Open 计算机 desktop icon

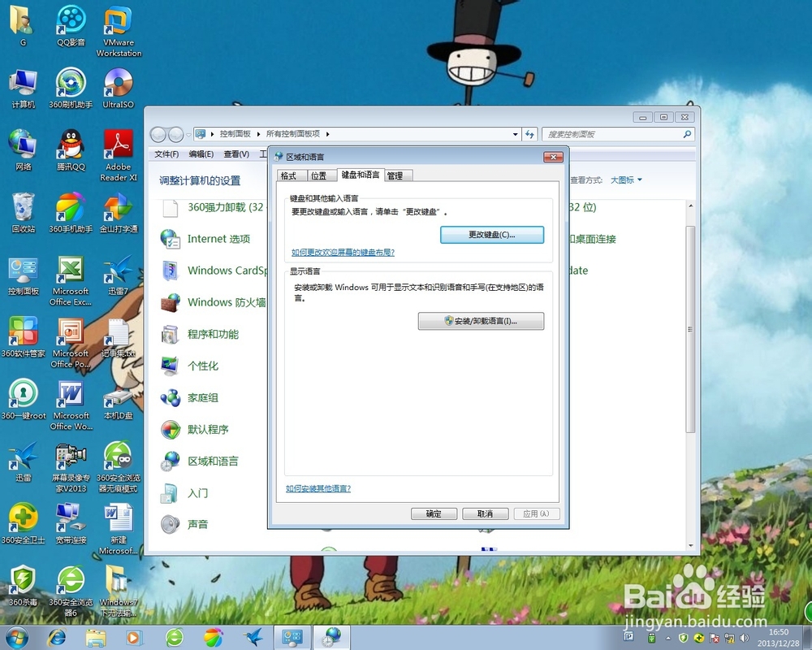[x=24, y=88]
